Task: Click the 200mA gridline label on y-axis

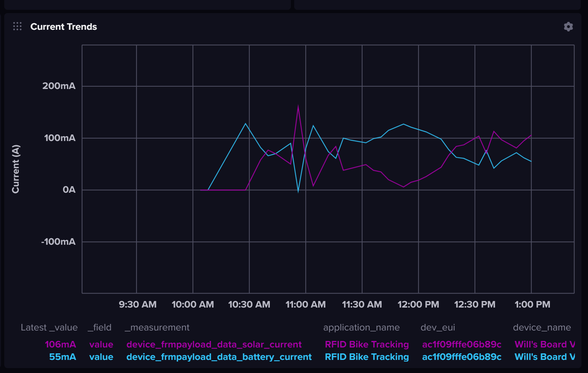Action: (60, 86)
